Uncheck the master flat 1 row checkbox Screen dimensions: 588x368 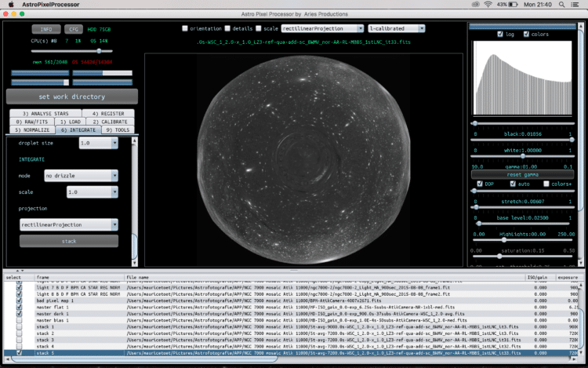19,308
